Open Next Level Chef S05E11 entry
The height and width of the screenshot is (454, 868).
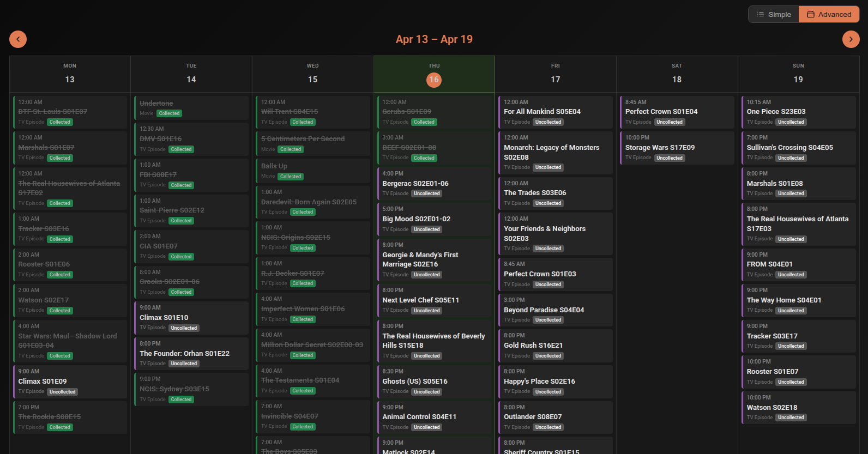pyautogui.click(x=435, y=300)
